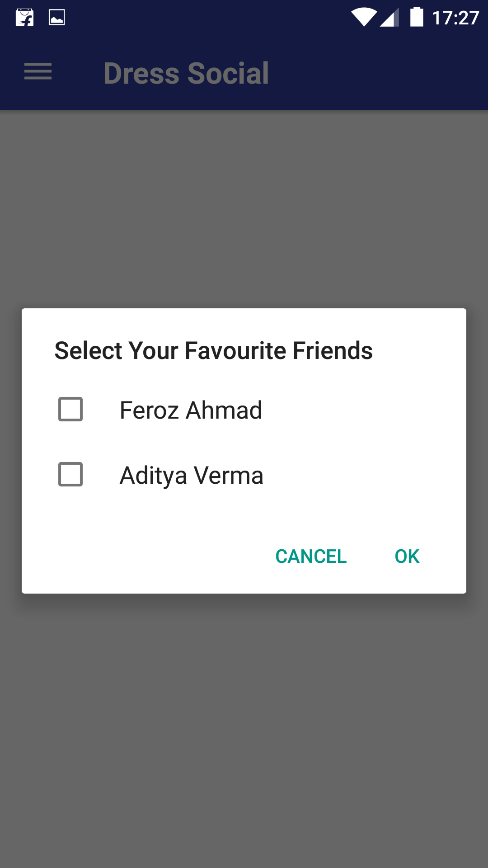488x868 pixels.
Task: Tap the Select Your Favourite Friends heading
Action: [213, 351]
